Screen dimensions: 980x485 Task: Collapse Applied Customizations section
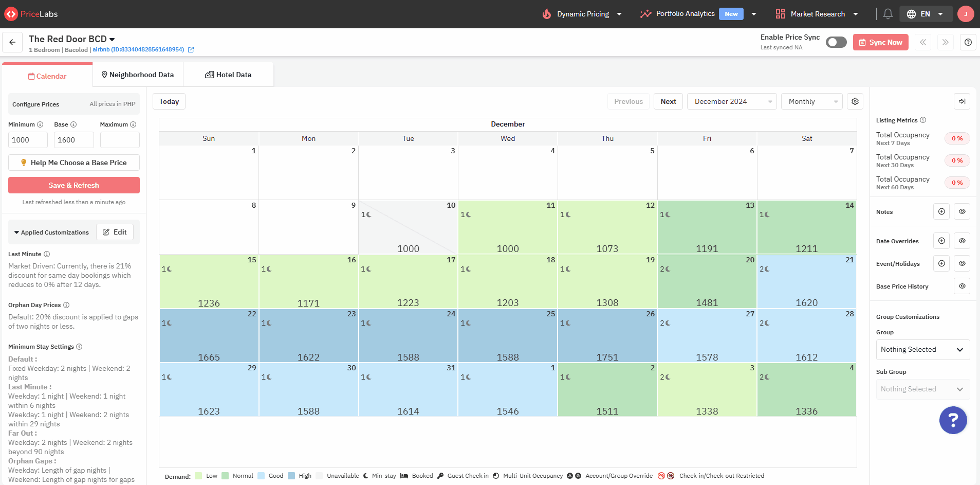[51, 232]
